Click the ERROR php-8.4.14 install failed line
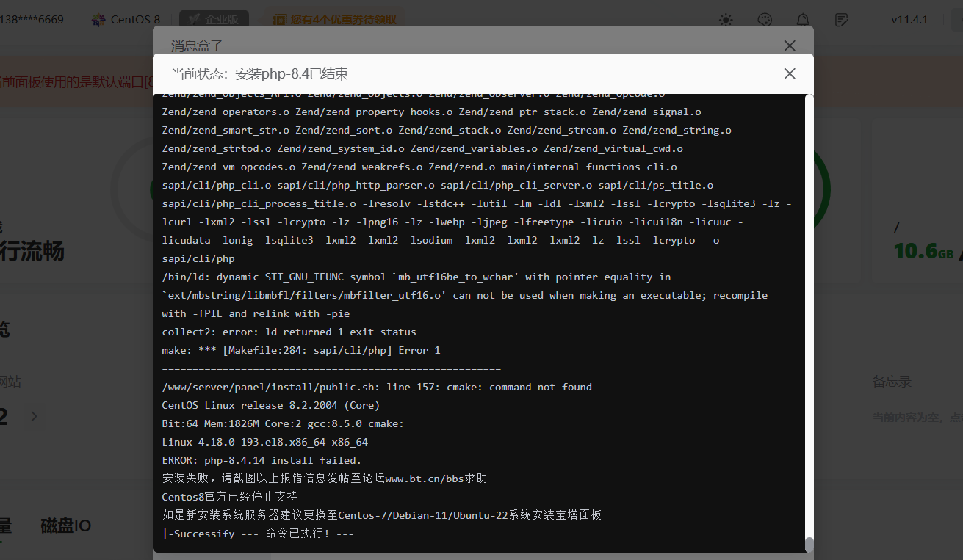The image size is (963, 560). tap(262, 460)
